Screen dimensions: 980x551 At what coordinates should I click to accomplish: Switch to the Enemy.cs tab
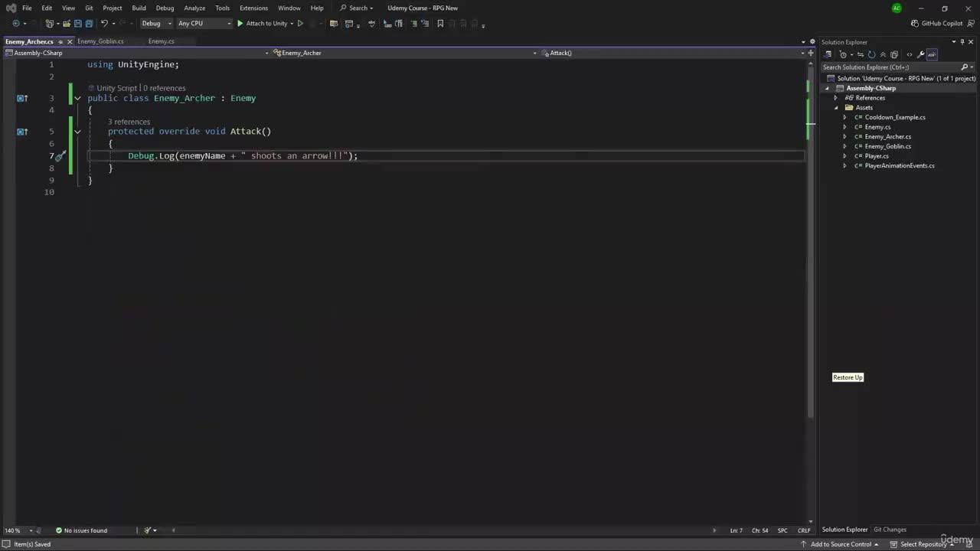161,41
